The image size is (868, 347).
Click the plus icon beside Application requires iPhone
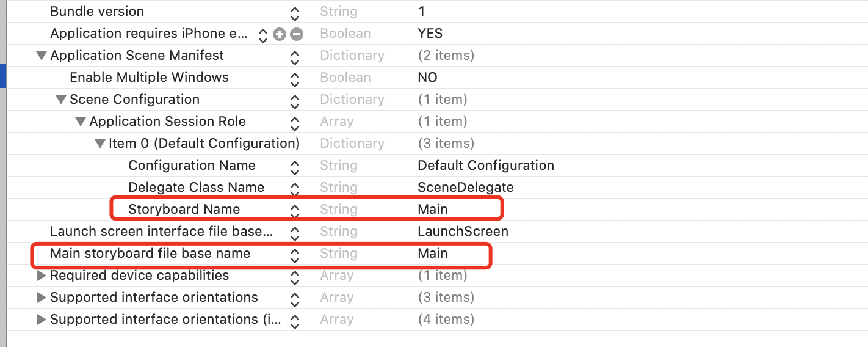click(280, 34)
